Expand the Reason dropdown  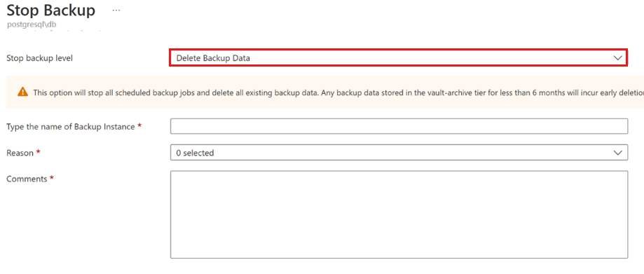click(399, 152)
